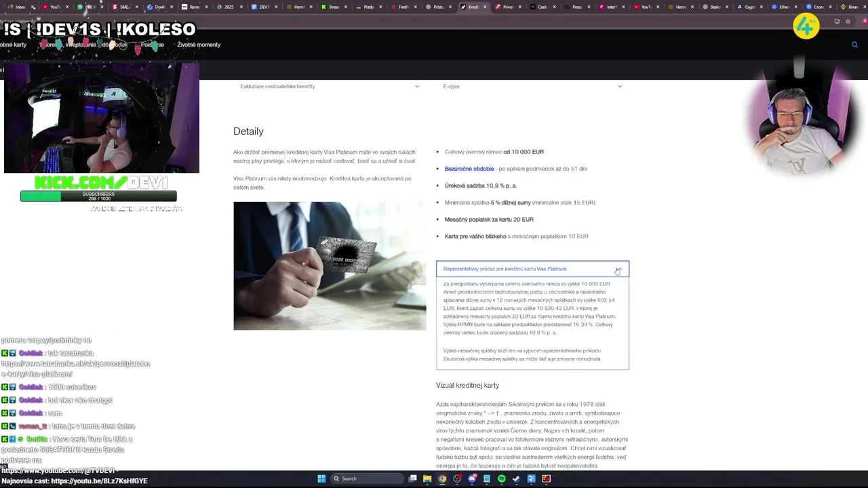Click Mesačný poplatok za kartu 20 EUR

coord(489,220)
